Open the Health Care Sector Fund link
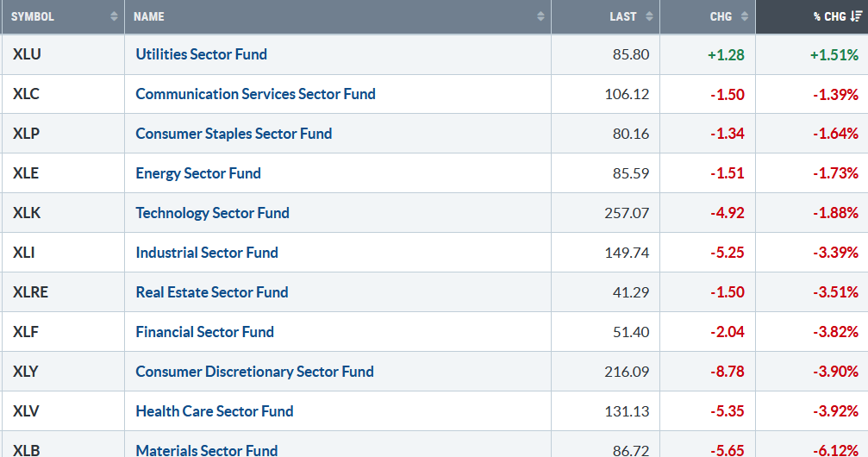 point(215,411)
